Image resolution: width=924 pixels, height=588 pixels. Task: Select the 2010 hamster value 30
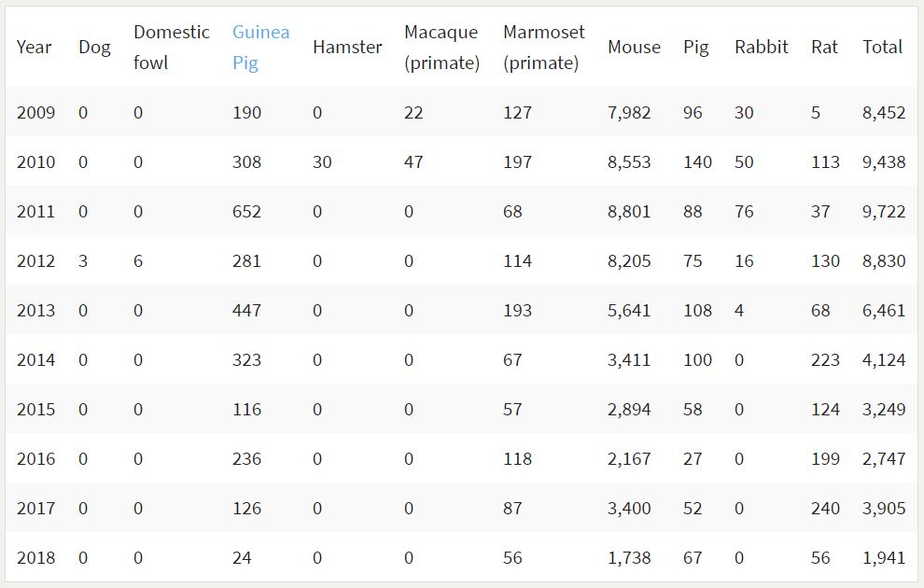[322, 162]
